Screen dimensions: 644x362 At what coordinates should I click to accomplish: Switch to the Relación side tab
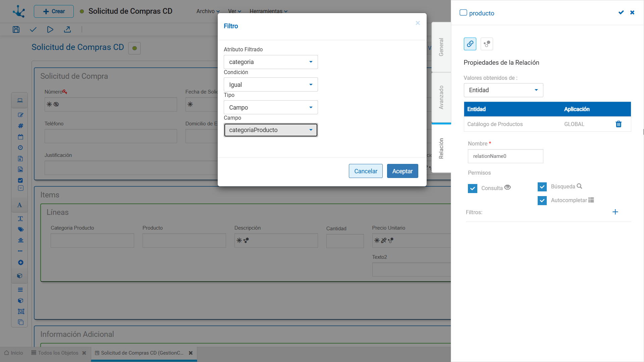[441, 148]
